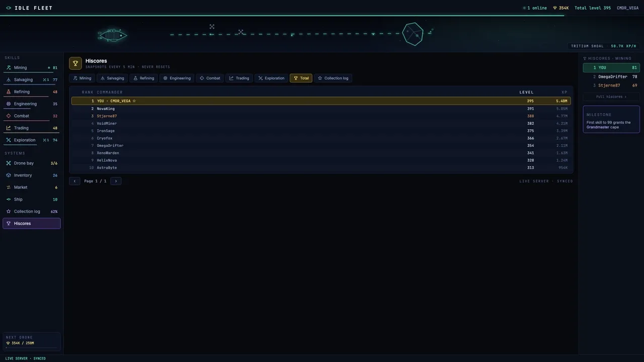The height and width of the screenshot is (362, 644).
Task: Select the IronSage row
Action: [321, 131]
